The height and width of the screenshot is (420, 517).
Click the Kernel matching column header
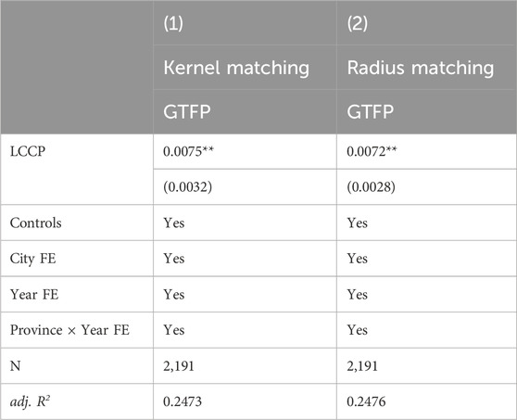236,68
